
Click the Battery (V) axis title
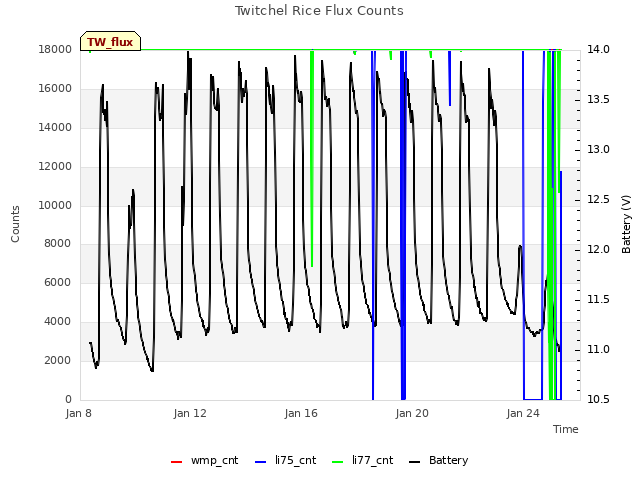click(626, 224)
